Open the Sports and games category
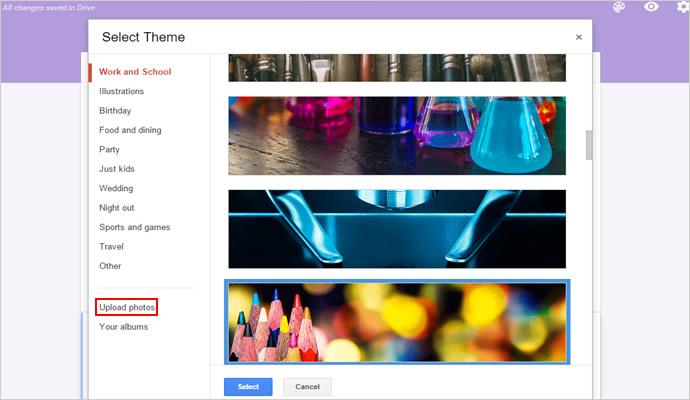Image resolution: width=690 pixels, height=400 pixels. pyautogui.click(x=135, y=227)
